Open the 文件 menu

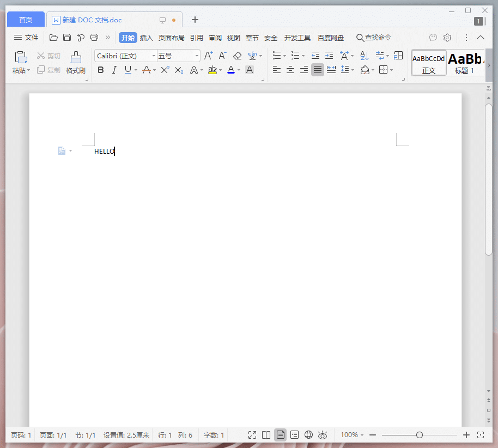26,38
